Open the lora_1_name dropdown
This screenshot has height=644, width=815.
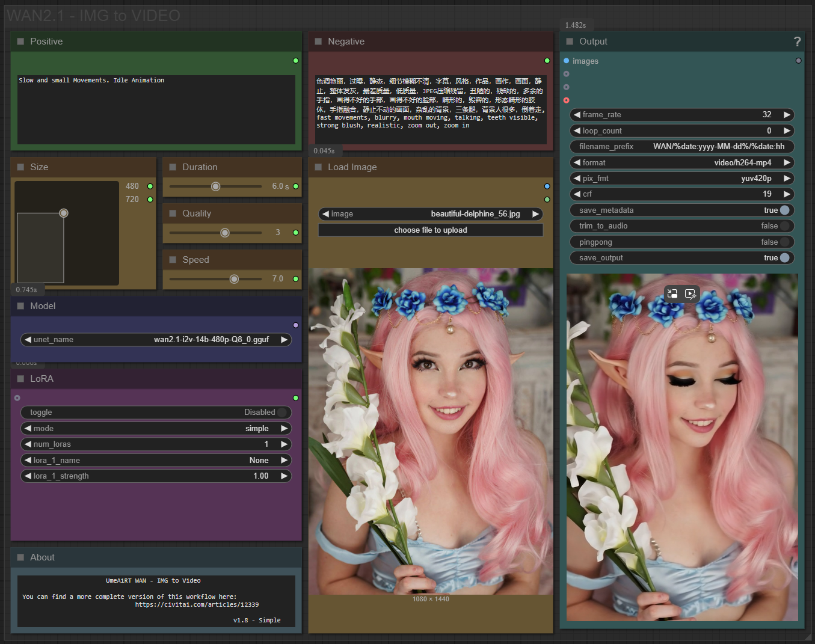click(156, 460)
